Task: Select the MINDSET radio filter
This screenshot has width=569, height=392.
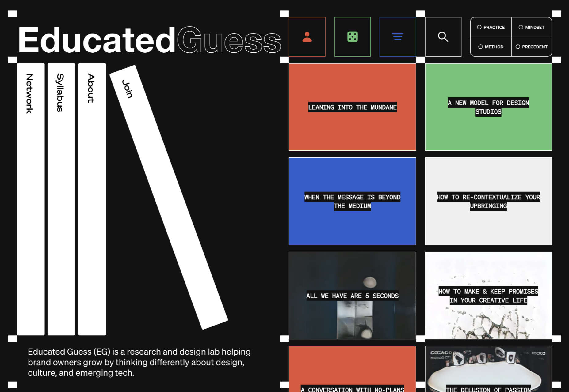Action: pyautogui.click(x=532, y=27)
